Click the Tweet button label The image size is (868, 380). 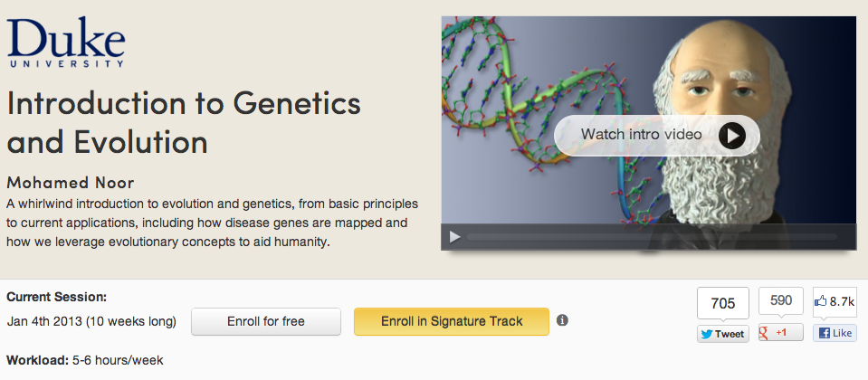click(730, 334)
